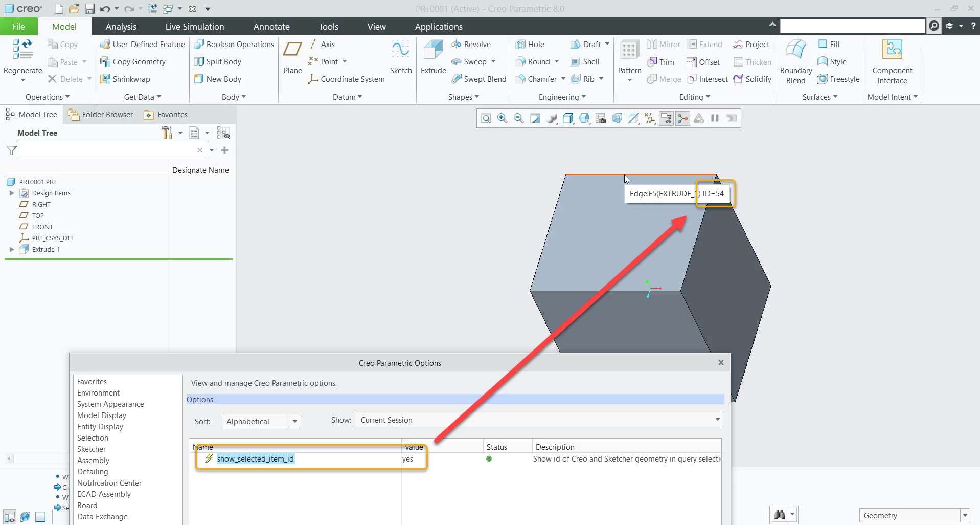980x525 pixels.
Task: Open the Shrinkwrap tool
Action: click(125, 79)
